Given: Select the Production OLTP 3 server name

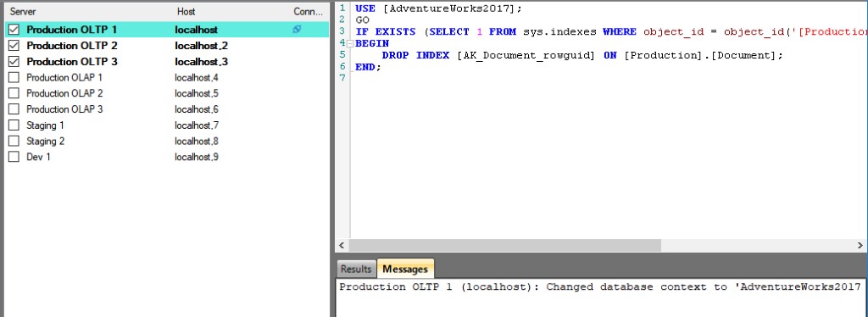Looking at the screenshot, I should [x=72, y=61].
